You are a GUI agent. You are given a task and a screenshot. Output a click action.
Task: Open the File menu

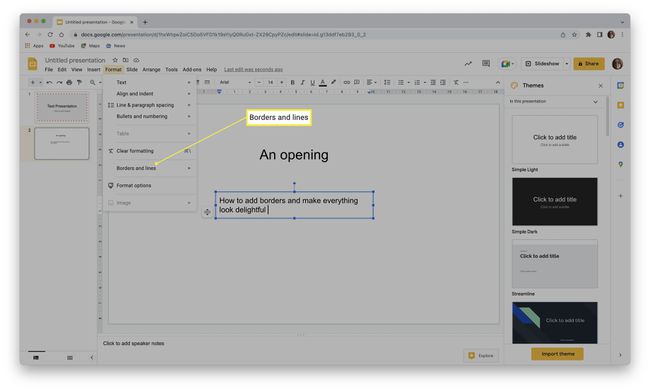click(x=49, y=70)
